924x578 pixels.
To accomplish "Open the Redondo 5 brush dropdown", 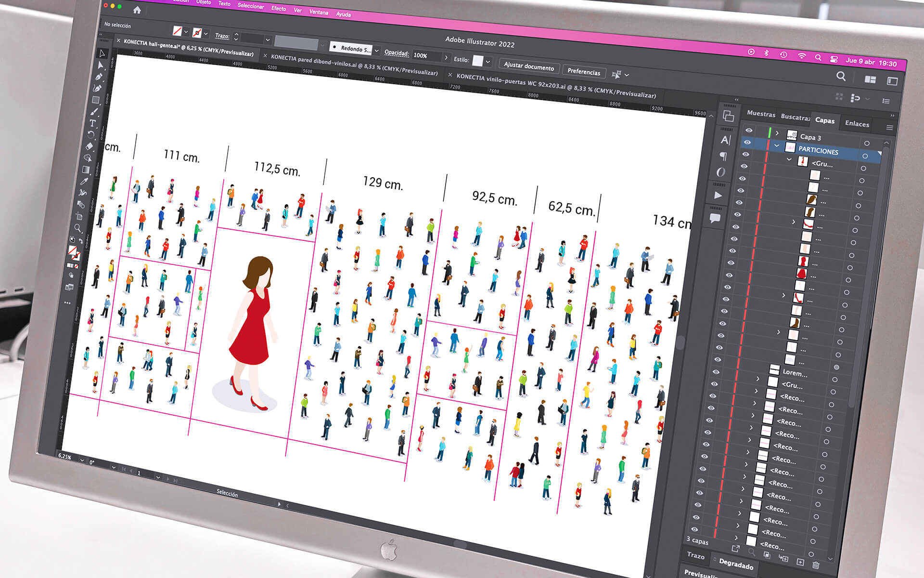I will click(377, 51).
